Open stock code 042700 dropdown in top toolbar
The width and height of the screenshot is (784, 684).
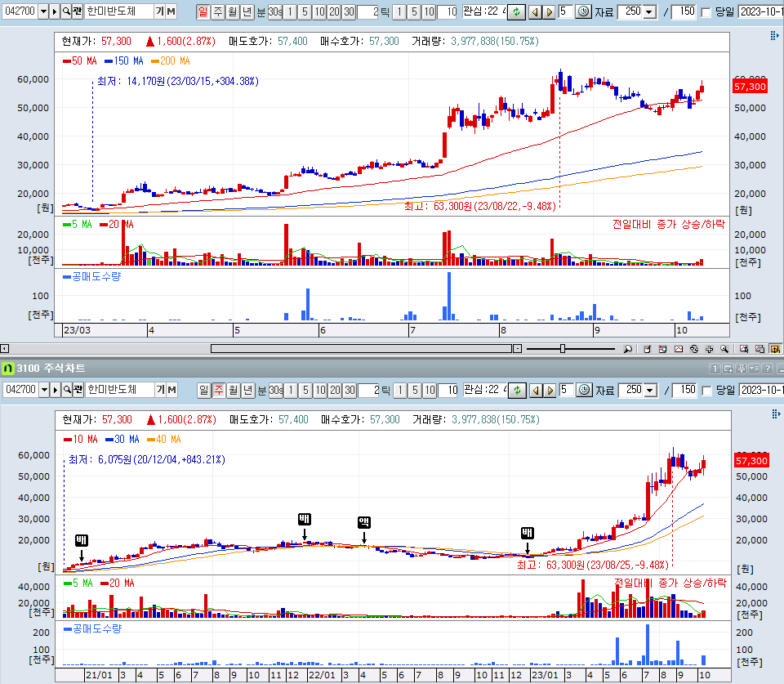[43, 11]
